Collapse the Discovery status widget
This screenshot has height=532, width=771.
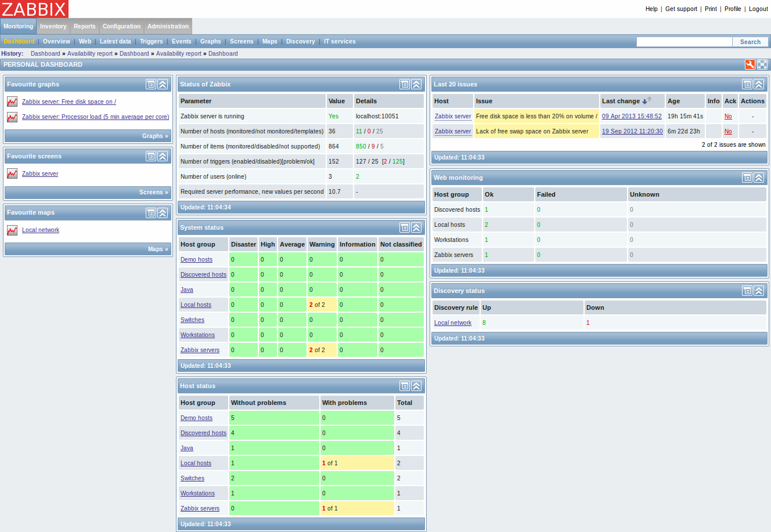759,291
